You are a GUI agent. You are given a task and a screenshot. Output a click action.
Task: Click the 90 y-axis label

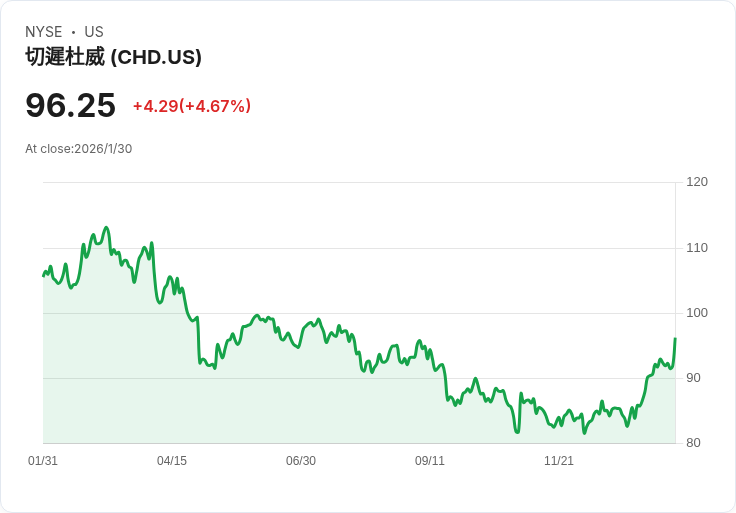pyautogui.click(x=694, y=378)
